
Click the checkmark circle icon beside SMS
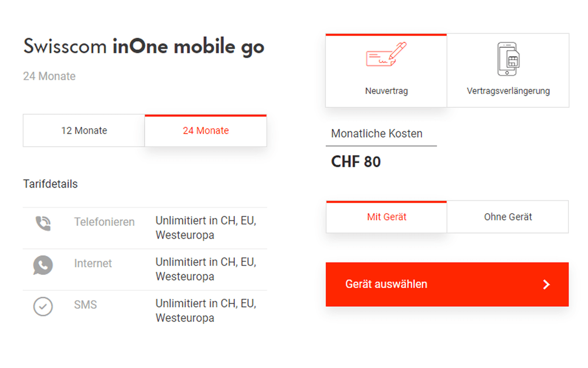tap(43, 307)
